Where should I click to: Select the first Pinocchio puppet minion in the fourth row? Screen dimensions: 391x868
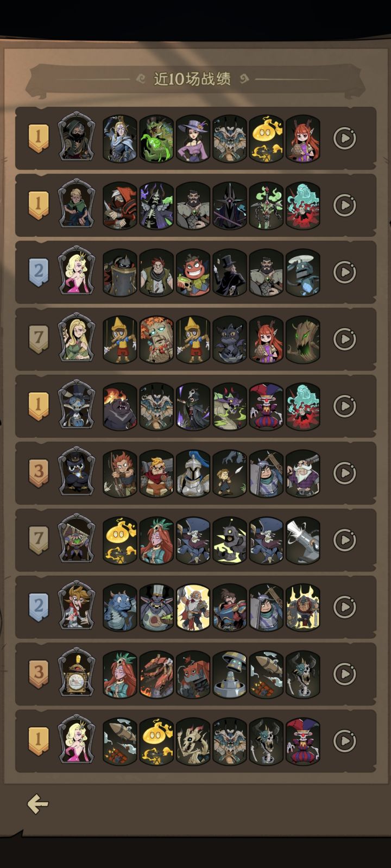(120, 339)
